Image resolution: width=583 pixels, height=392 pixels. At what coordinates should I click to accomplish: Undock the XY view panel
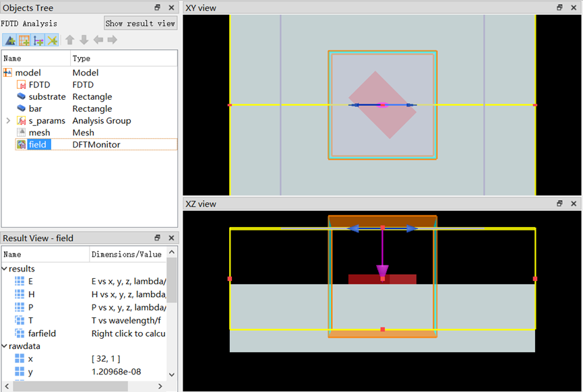click(x=559, y=7)
